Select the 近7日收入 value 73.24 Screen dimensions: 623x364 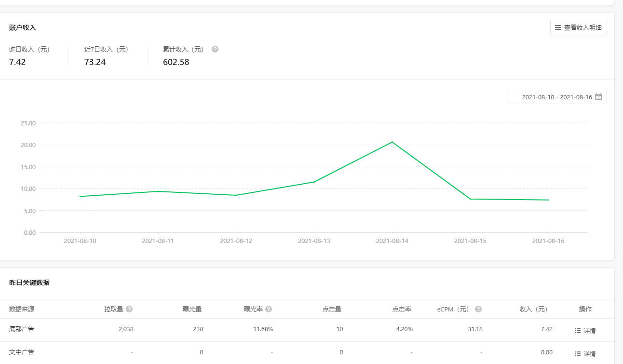click(95, 62)
